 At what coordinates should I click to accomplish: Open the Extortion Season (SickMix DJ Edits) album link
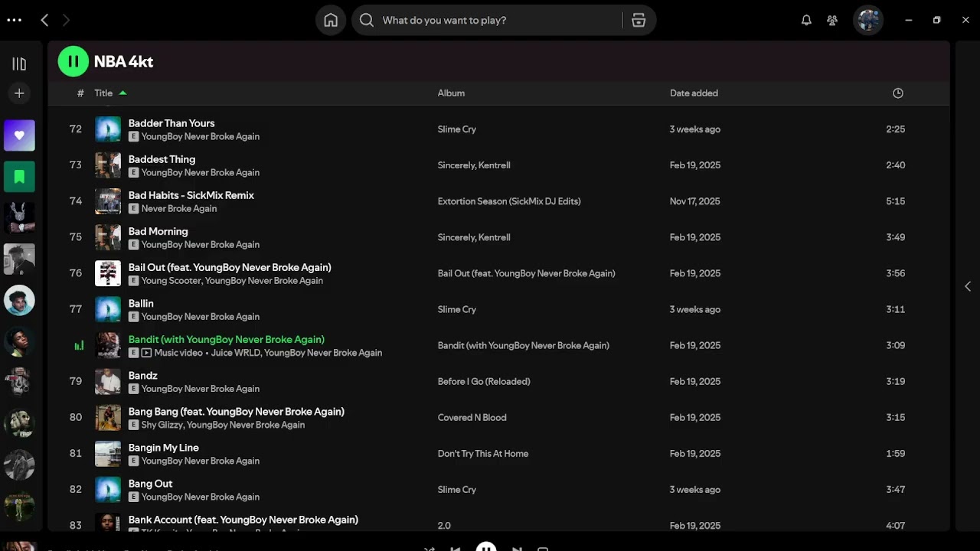(509, 201)
